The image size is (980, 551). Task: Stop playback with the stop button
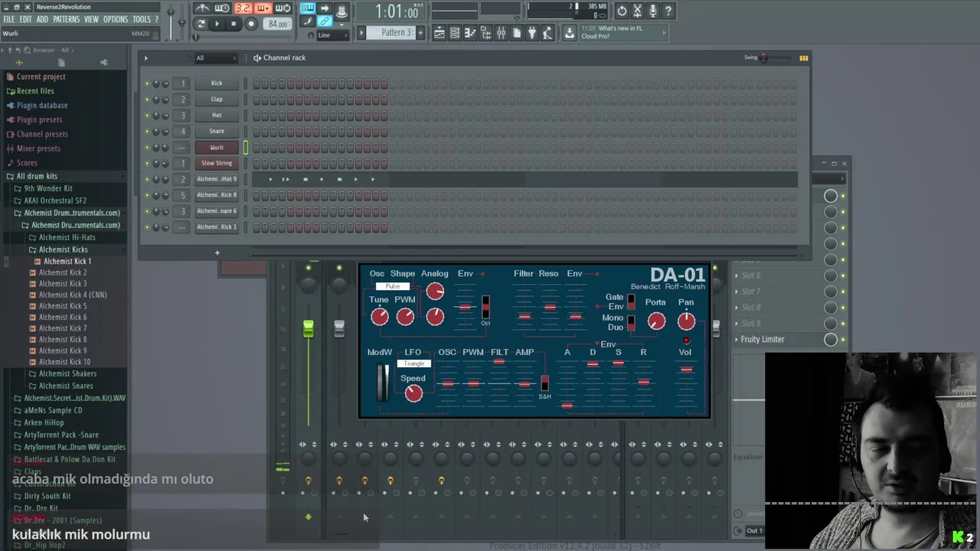(x=234, y=24)
